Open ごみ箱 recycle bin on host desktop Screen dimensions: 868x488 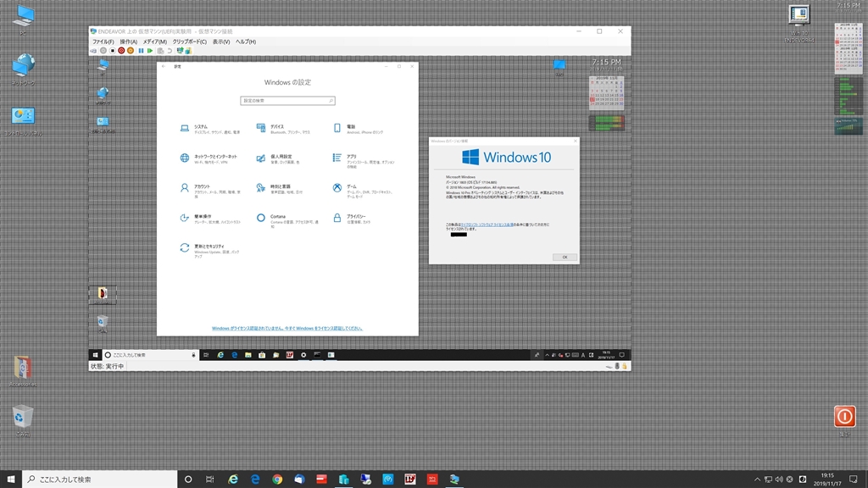(23, 420)
